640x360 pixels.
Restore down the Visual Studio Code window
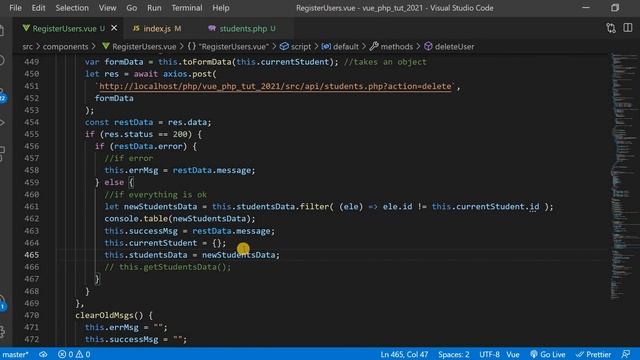[x=615, y=8]
